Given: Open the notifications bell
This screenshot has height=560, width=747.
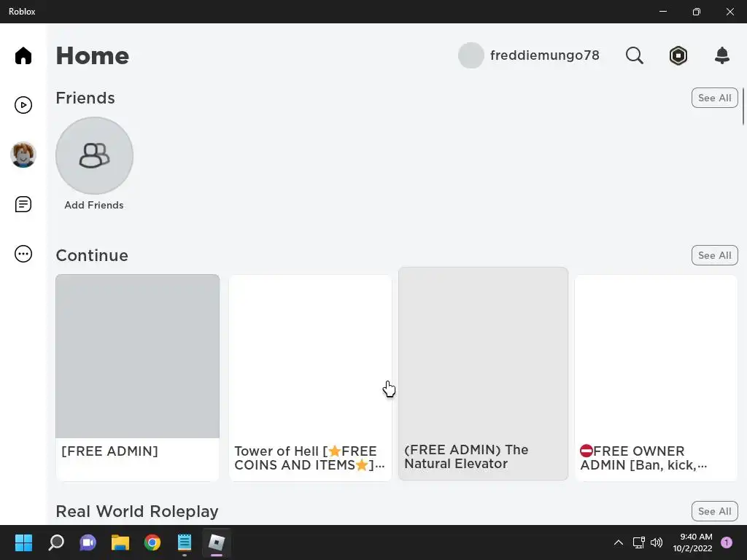Looking at the screenshot, I should [722, 55].
